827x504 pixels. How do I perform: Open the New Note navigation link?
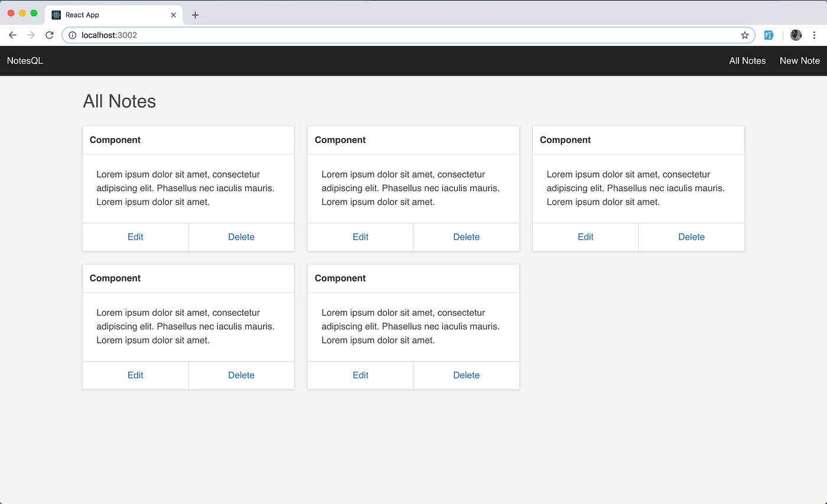point(799,60)
